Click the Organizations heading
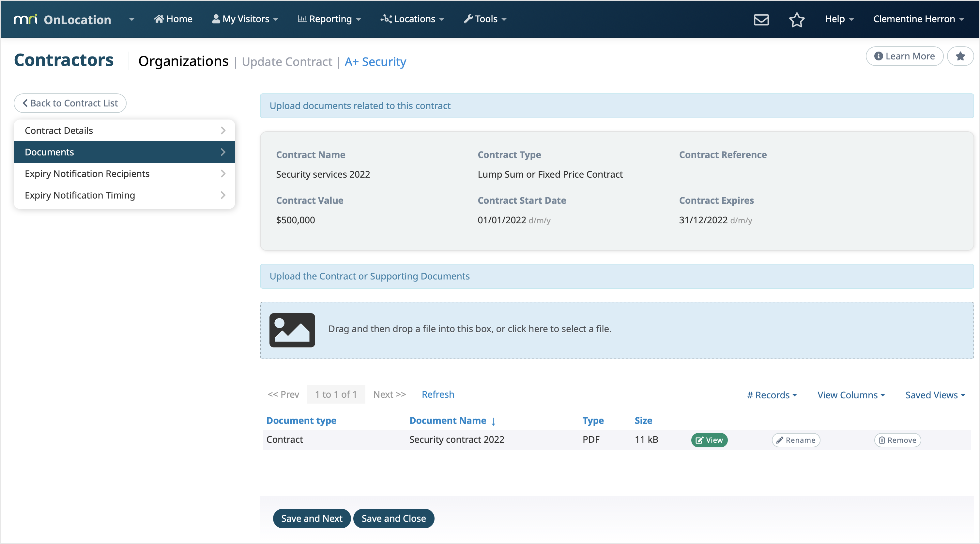This screenshot has height=544, width=980. tap(183, 61)
